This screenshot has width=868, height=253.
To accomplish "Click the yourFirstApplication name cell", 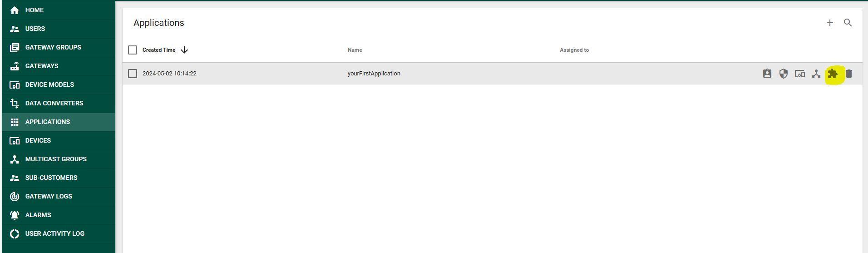I will pyautogui.click(x=374, y=74).
